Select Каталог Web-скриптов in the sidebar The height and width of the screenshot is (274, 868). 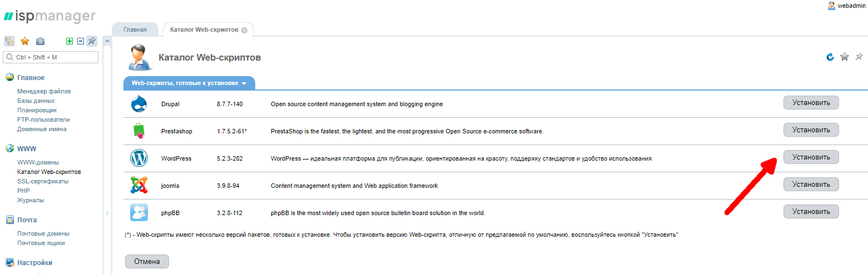pos(49,172)
